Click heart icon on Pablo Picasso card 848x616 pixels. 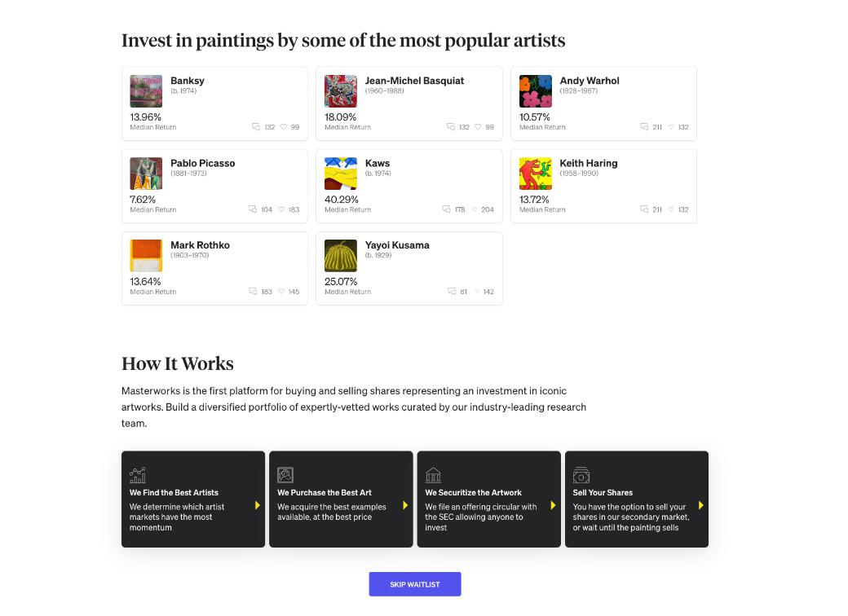coord(281,209)
